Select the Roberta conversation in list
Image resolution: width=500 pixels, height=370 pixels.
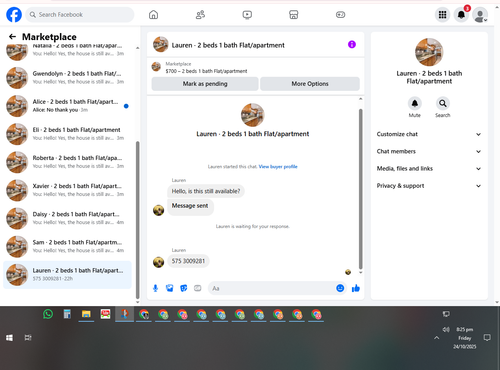(x=68, y=162)
